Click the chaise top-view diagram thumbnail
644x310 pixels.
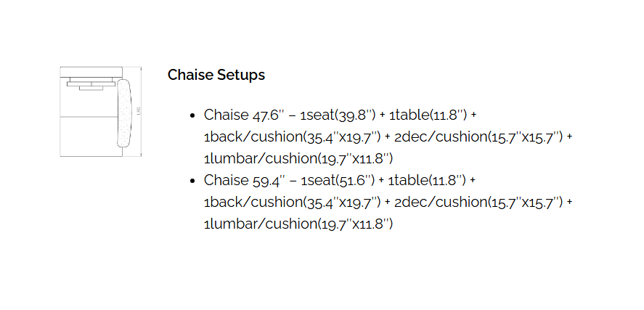pos(101,112)
